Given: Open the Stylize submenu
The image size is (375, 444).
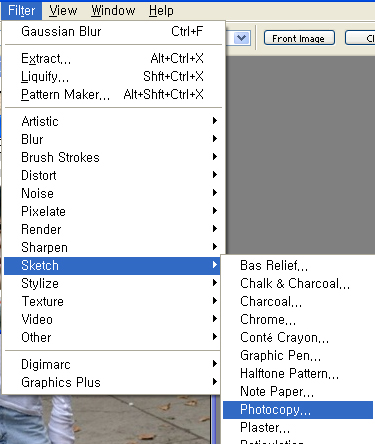Looking at the screenshot, I should (112, 284).
